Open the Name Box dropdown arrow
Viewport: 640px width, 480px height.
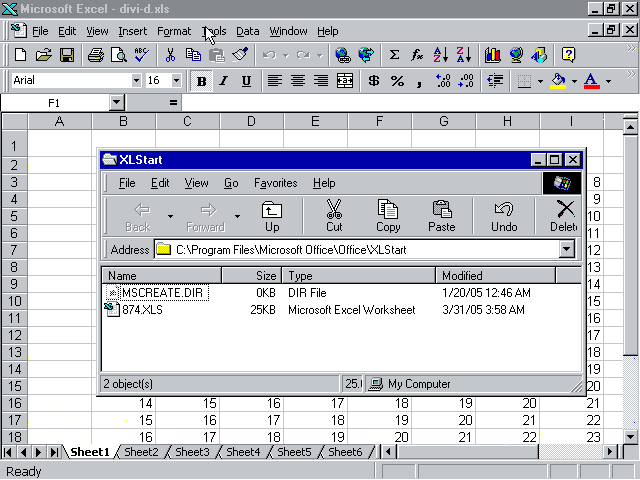coord(116,102)
